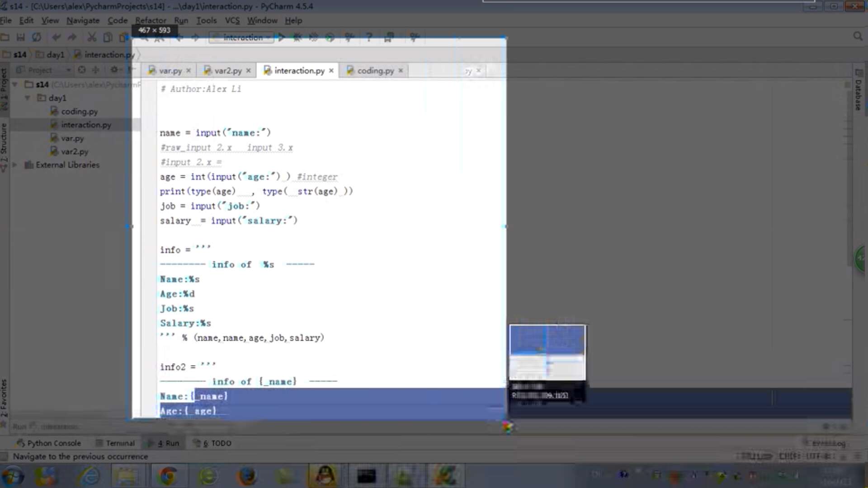Switch to the coding.py editor tab

[x=375, y=70]
